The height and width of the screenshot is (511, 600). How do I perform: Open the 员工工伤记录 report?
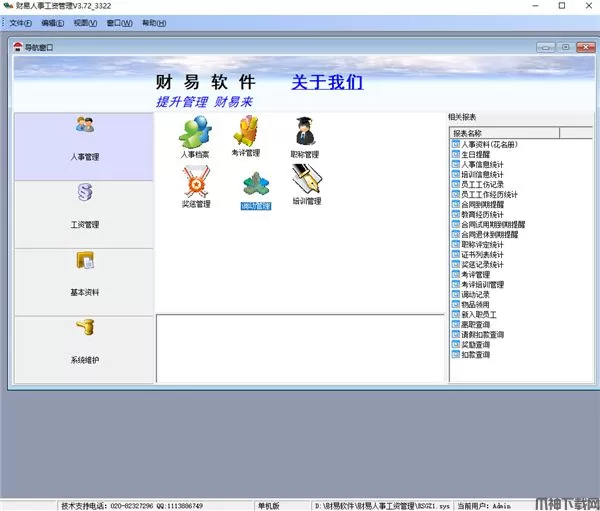478,184
